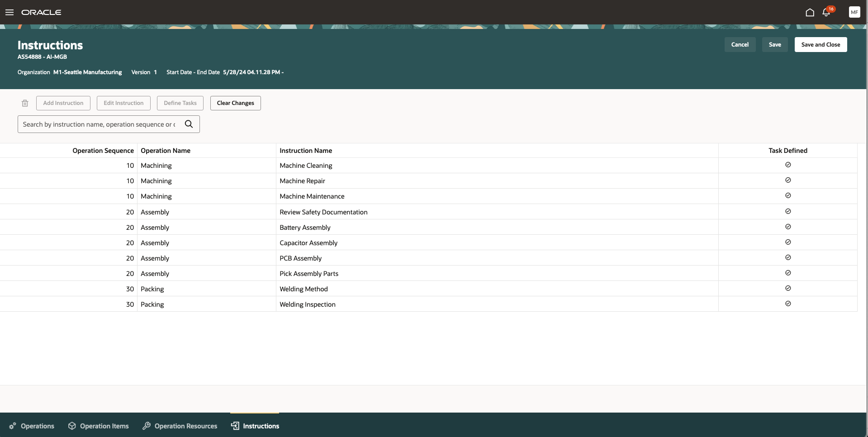Click the PCB Assembly task-defined checkmark
The height and width of the screenshot is (437, 868).
[788, 257]
